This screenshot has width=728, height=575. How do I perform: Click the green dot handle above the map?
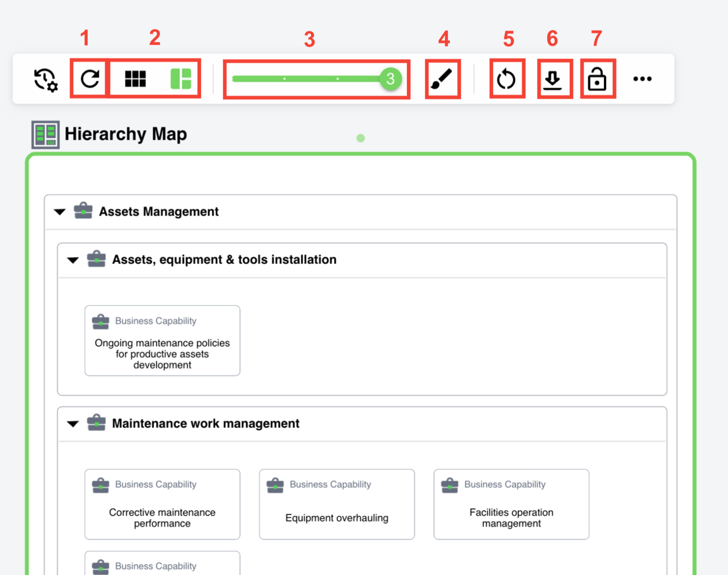(x=361, y=138)
